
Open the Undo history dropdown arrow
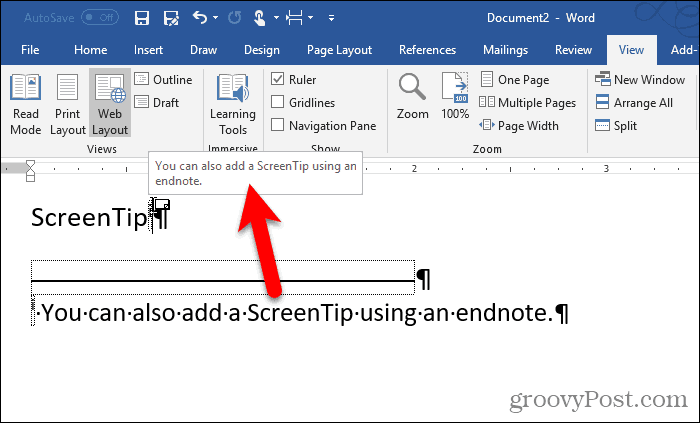point(216,18)
